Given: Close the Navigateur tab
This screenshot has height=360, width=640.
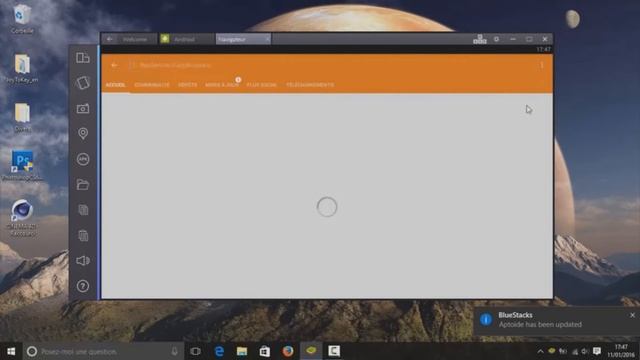Looking at the screenshot, I should click(267, 39).
